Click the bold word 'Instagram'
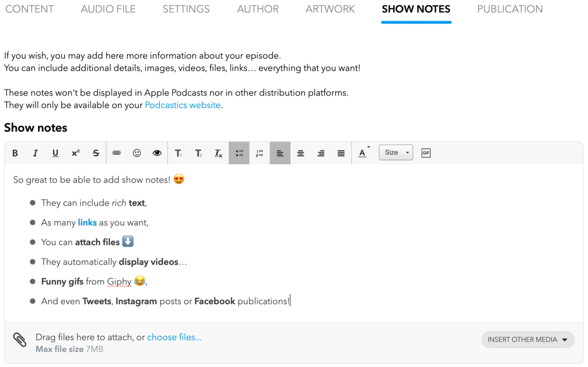 click(x=136, y=301)
